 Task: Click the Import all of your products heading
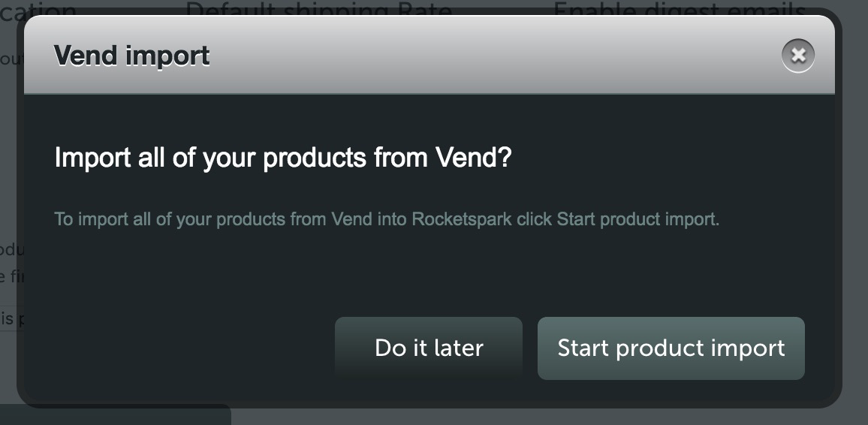pyautogui.click(x=283, y=158)
